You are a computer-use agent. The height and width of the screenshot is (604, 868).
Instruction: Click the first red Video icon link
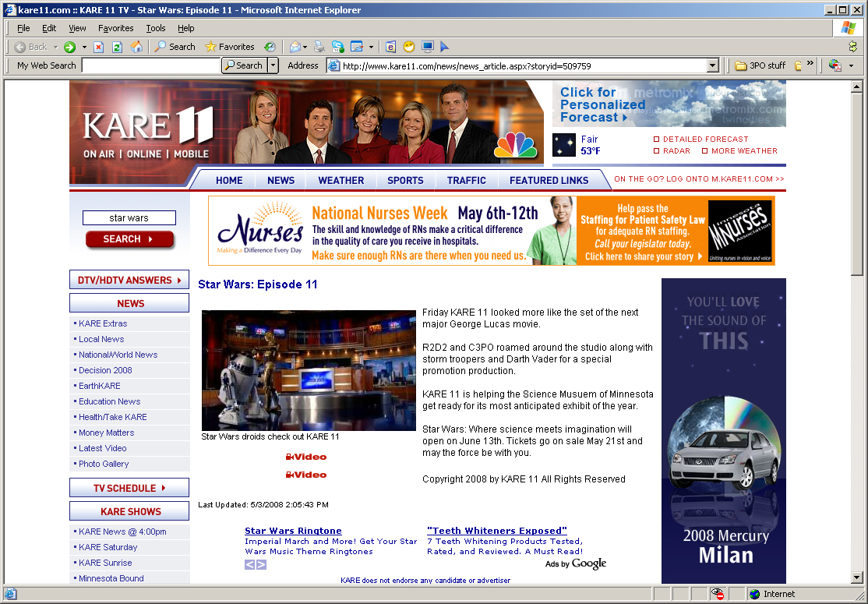(x=306, y=457)
